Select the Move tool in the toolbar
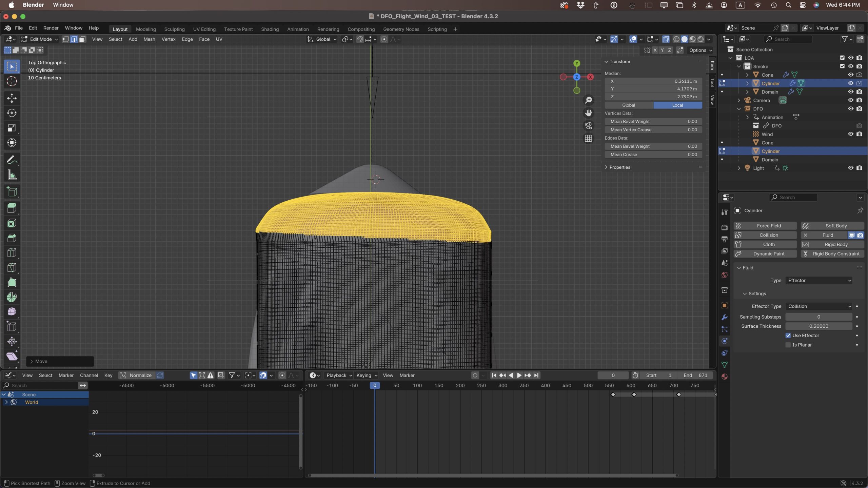868x488 pixels. click(12, 98)
